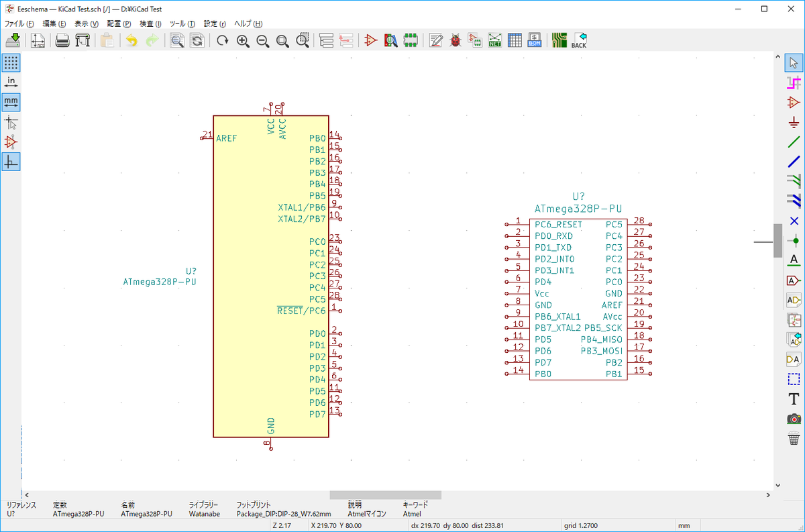Toggle horizontal and vertical wire constraint
805x532 pixels.
(x=11, y=162)
